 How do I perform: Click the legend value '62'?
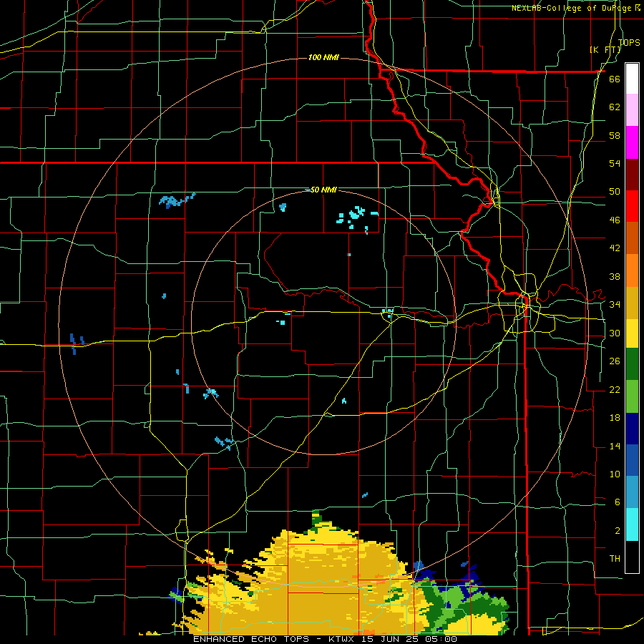click(615, 107)
